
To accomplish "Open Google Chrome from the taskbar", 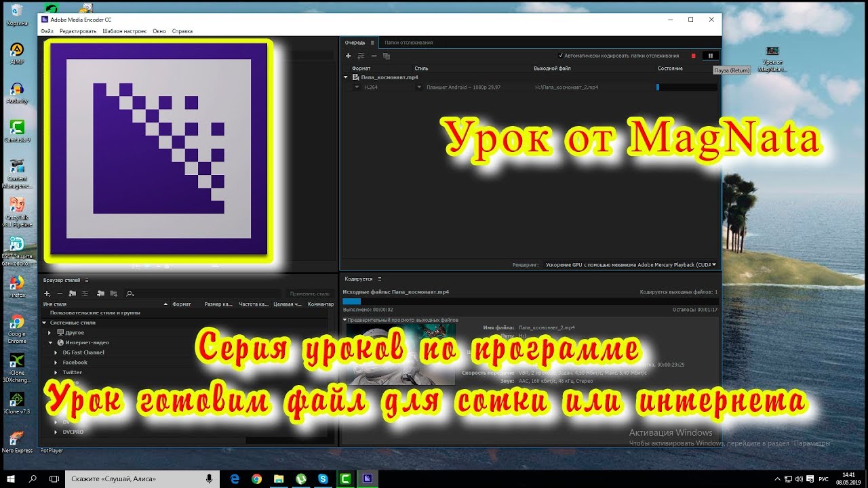I will (x=256, y=479).
